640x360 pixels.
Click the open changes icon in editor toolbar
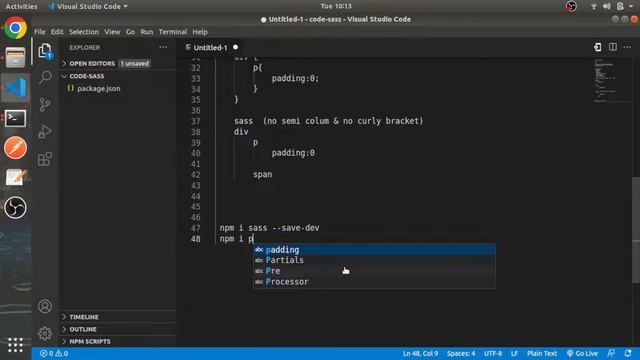point(598,47)
